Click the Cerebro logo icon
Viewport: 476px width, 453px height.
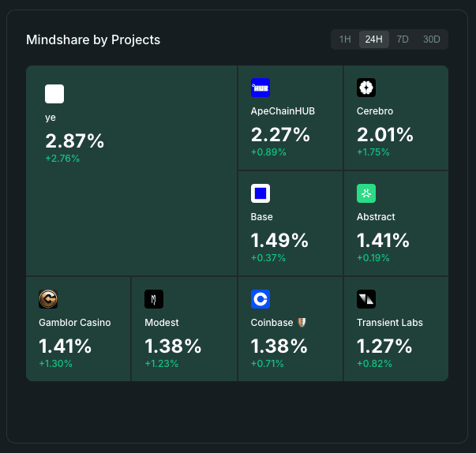tap(366, 88)
